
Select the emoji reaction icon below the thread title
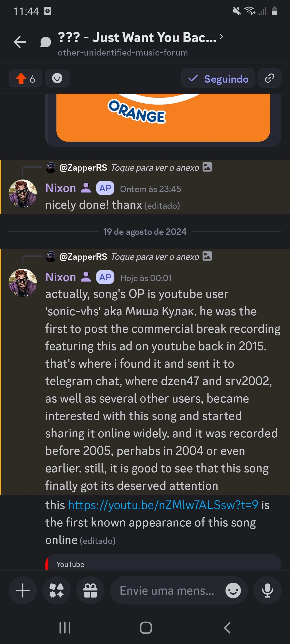point(57,78)
